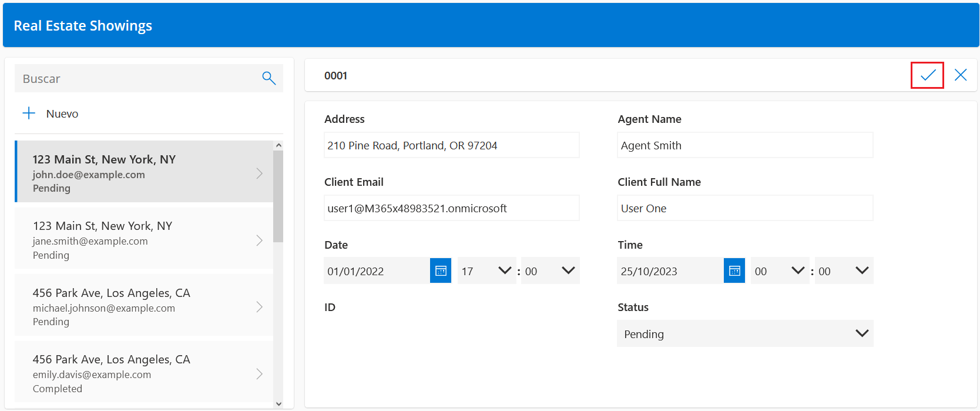The height and width of the screenshot is (411, 980).
Task: Select john.doe@example.com list item
Action: point(144,172)
